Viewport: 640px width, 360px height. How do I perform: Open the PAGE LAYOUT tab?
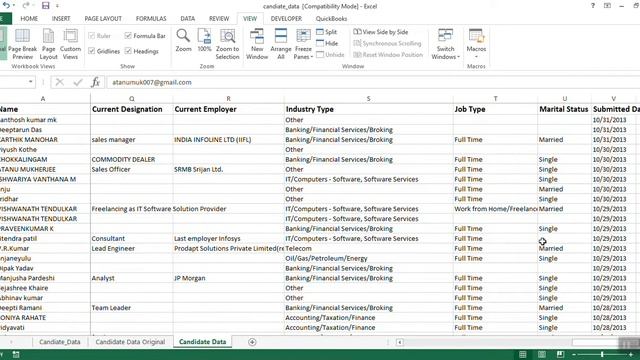tap(103, 19)
